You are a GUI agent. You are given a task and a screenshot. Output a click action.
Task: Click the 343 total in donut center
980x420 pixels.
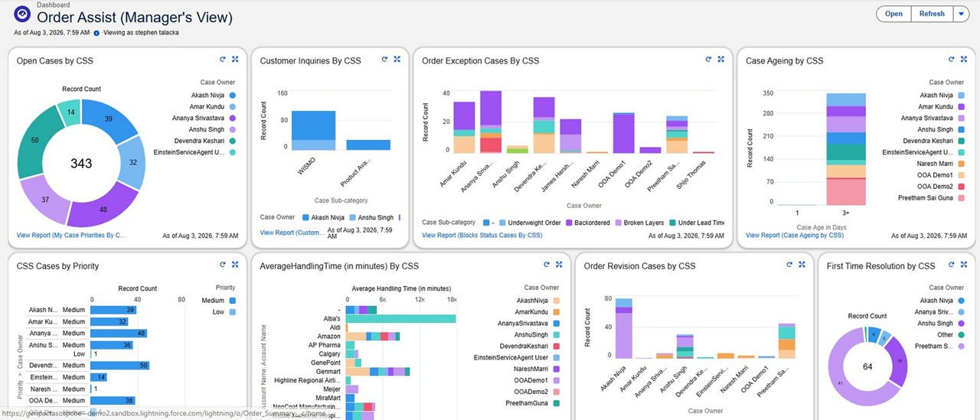[80, 164]
